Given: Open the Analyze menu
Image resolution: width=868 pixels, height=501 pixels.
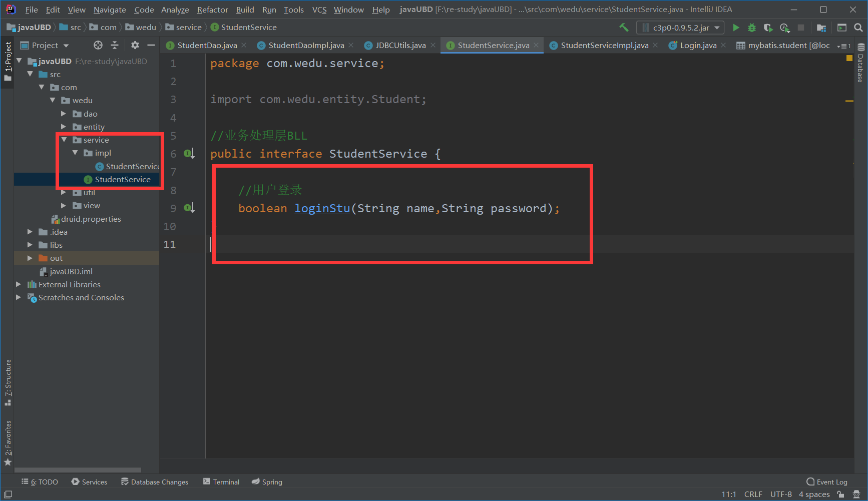Looking at the screenshot, I should coord(175,10).
